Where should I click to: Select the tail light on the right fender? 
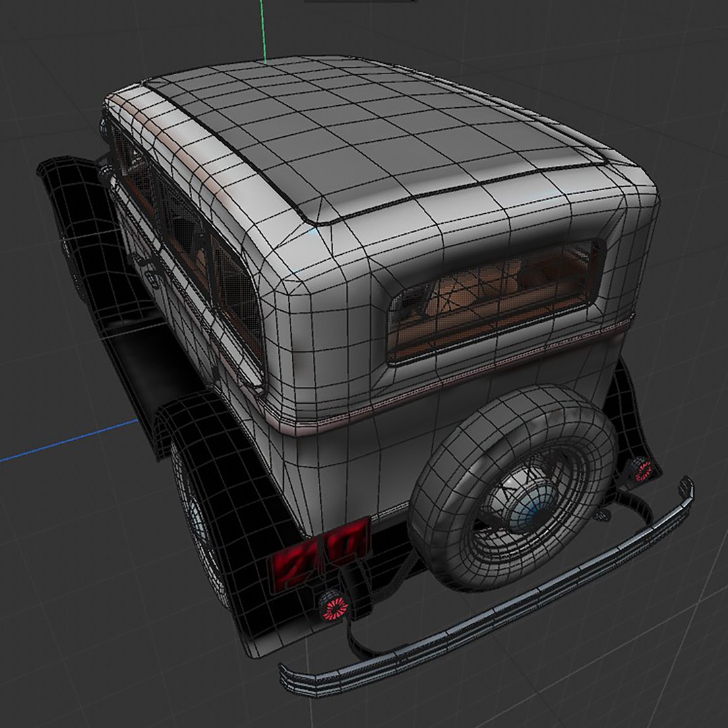(642, 469)
